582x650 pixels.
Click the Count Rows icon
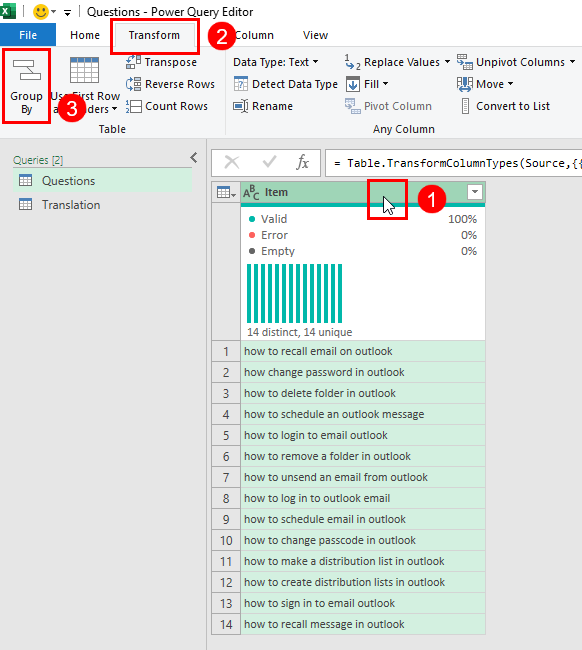(x=133, y=106)
